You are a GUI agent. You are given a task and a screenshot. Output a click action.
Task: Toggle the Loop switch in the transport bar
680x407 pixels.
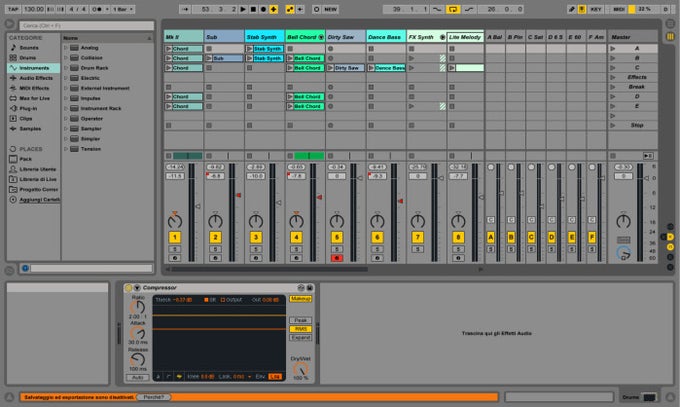[x=453, y=9]
